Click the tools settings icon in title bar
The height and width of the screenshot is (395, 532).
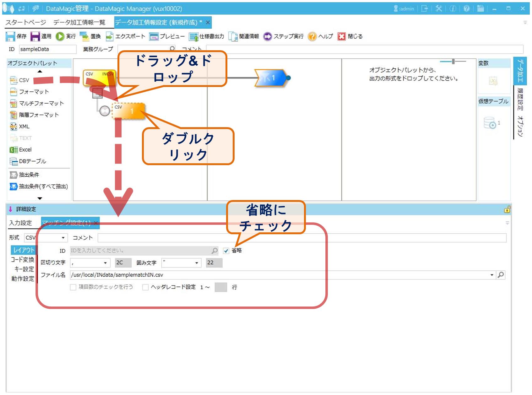(x=439, y=9)
